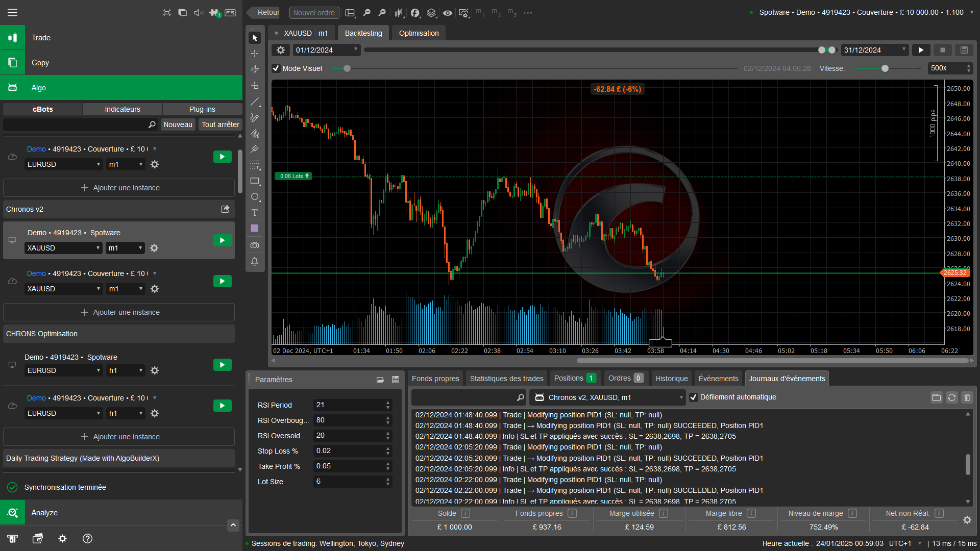Open Chronos v2, XAUUSD, m1 log source dropdown
Viewport: 980px width, 551px height.
[607, 397]
